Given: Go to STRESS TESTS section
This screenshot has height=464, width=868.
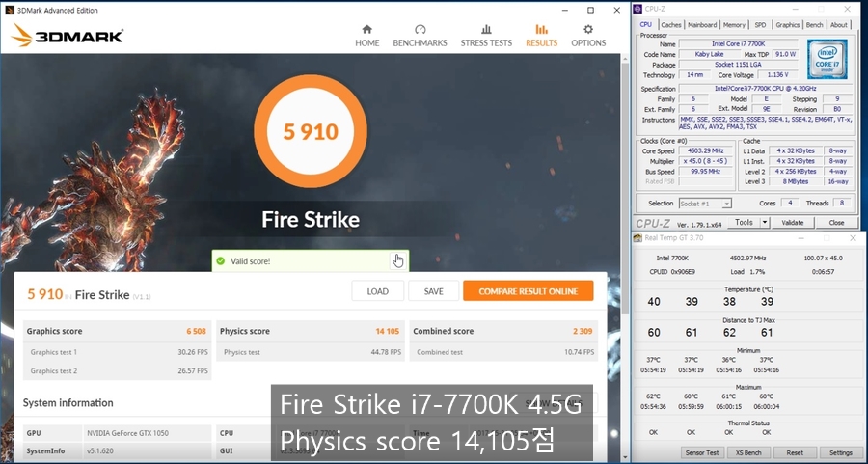Looking at the screenshot, I should pos(486,36).
